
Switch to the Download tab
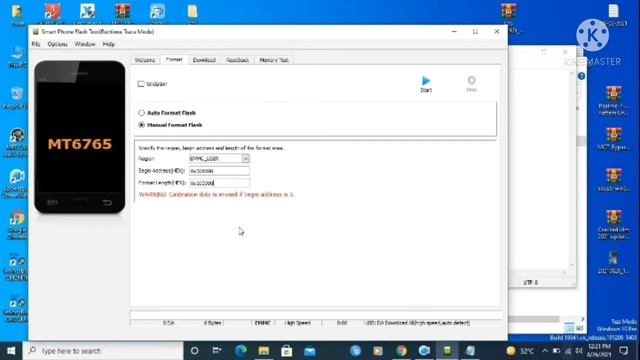pyautogui.click(x=204, y=60)
